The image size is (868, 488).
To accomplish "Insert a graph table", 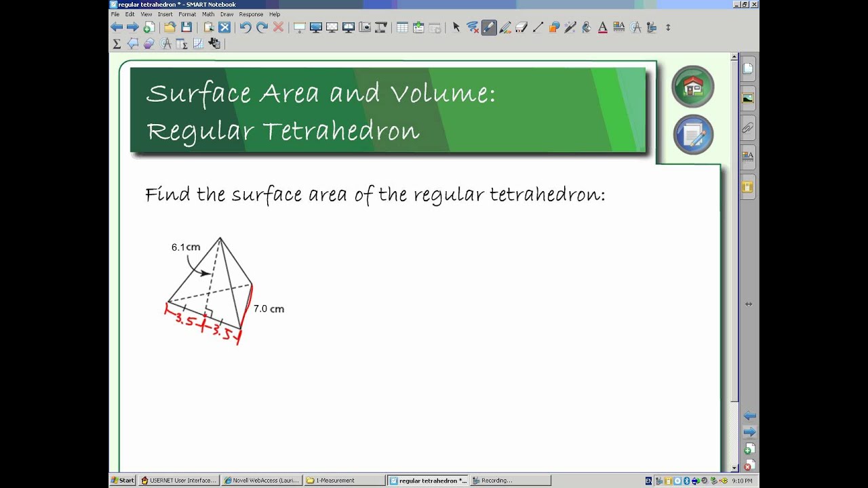I will [182, 43].
